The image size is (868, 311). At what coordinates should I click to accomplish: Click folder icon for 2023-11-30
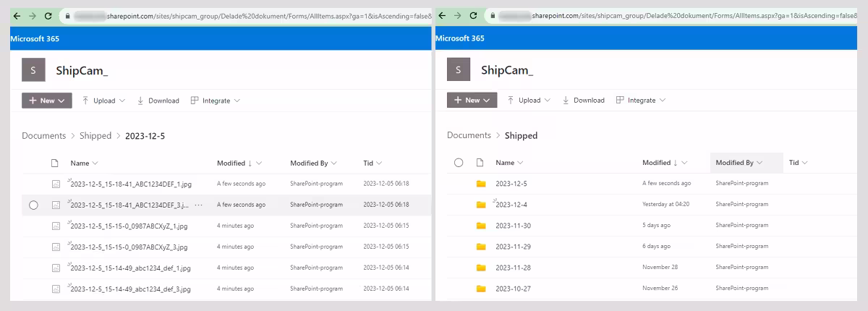[x=481, y=226]
